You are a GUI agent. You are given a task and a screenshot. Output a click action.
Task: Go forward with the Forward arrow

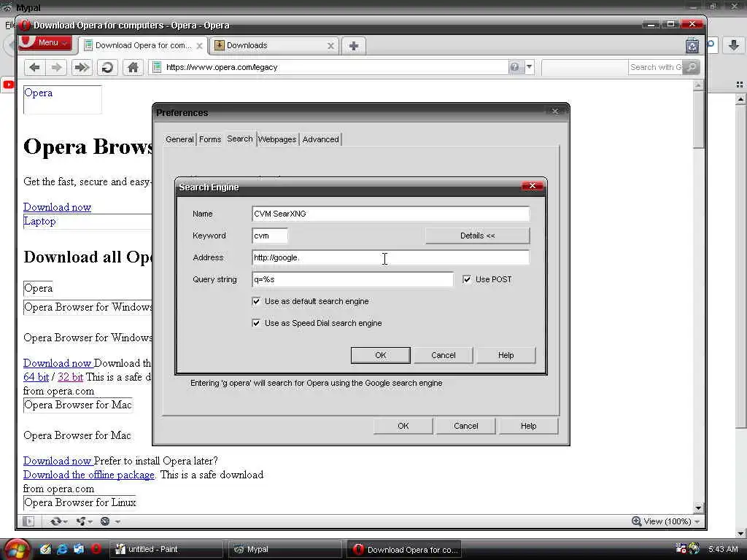pyautogui.click(x=56, y=67)
